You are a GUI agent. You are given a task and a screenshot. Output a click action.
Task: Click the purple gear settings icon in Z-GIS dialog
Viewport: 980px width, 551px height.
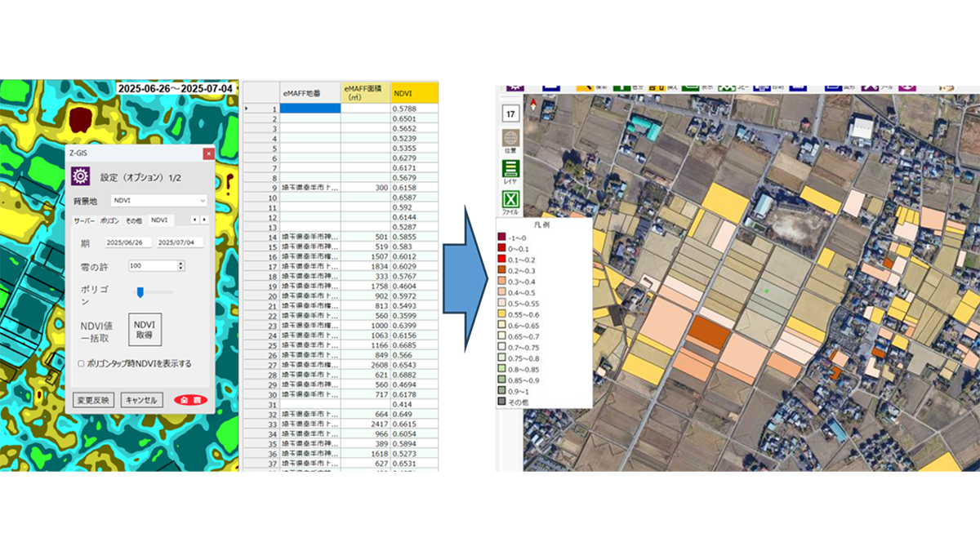click(80, 176)
